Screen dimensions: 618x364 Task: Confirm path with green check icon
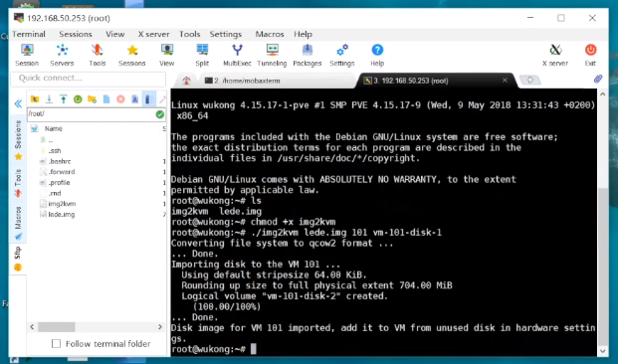coord(159,114)
